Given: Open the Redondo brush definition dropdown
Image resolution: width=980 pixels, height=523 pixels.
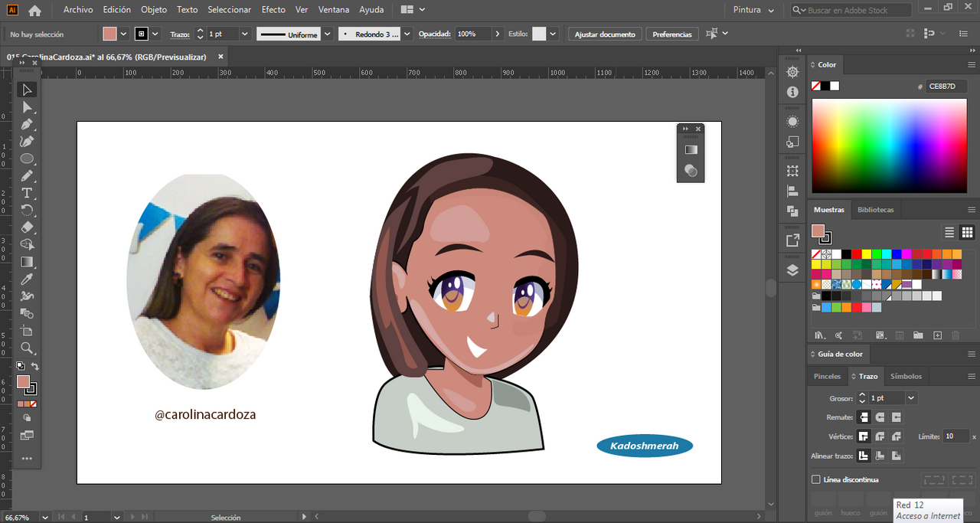Looking at the screenshot, I should pyautogui.click(x=407, y=34).
